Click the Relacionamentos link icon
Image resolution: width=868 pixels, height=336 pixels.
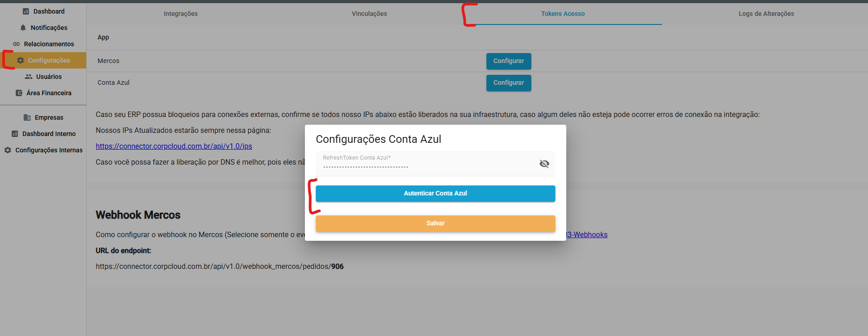16,44
